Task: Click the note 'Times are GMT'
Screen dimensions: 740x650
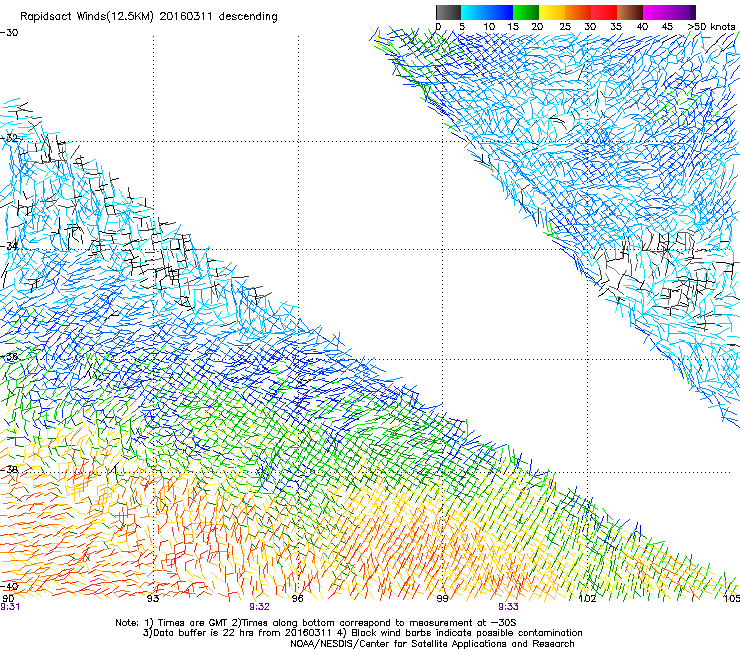Action: click(194, 623)
